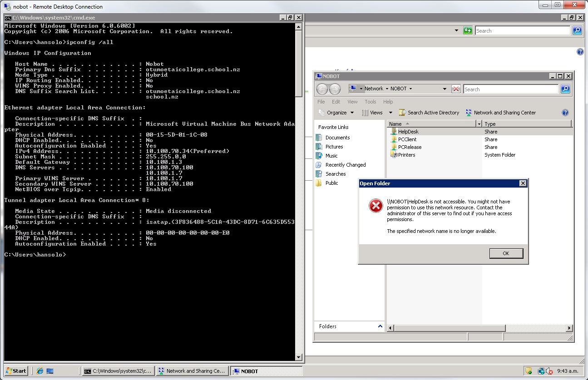Close the Open Folder error dialog
The height and width of the screenshot is (380, 588).
523,183
